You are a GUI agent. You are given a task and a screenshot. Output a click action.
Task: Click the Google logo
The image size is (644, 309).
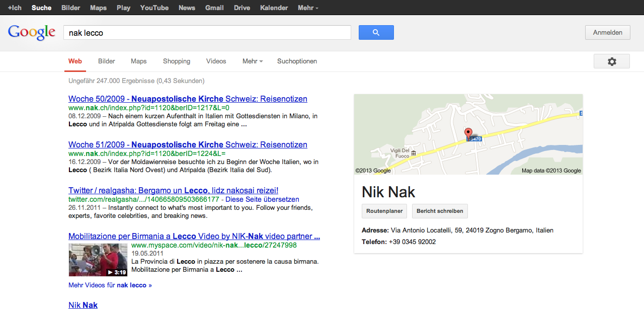[32, 33]
